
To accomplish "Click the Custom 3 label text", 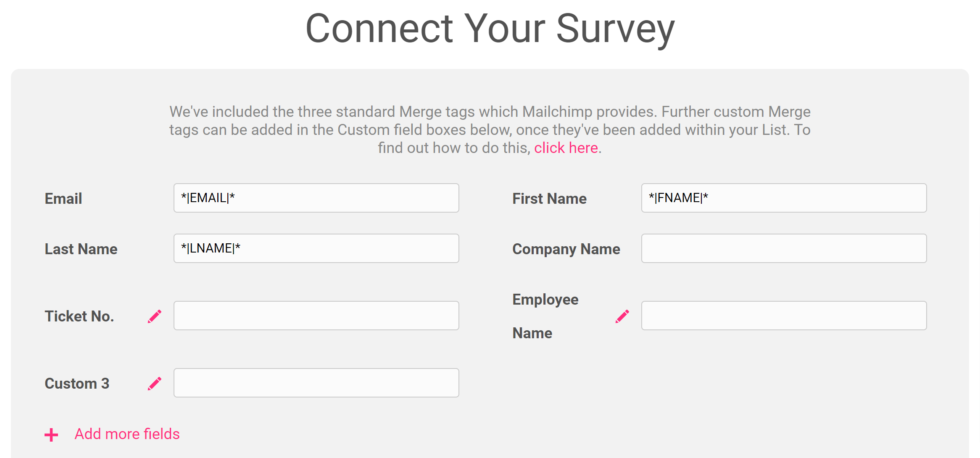I will pos(77,384).
